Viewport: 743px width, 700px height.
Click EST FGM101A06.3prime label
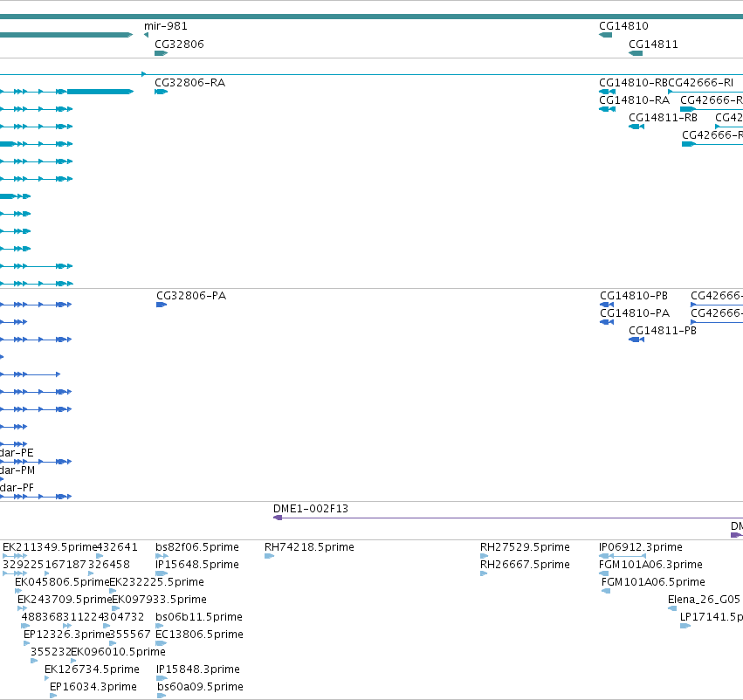click(x=650, y=565)
